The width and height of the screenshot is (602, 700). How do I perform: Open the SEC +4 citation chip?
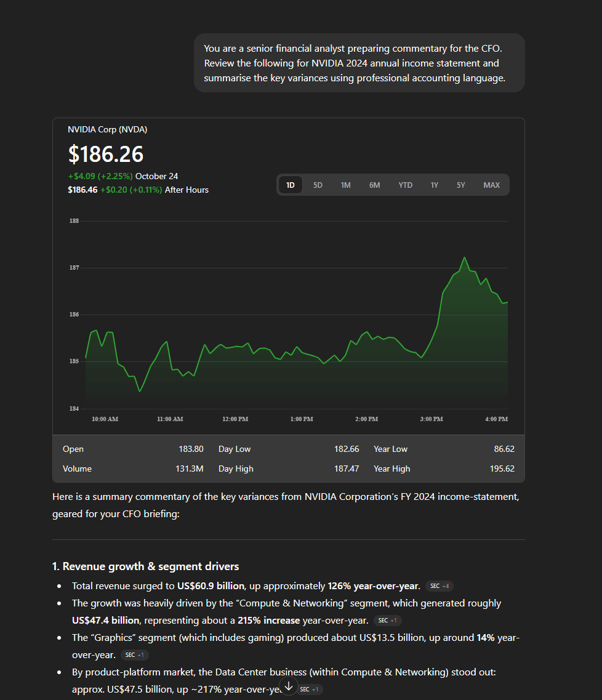point(439,586)
